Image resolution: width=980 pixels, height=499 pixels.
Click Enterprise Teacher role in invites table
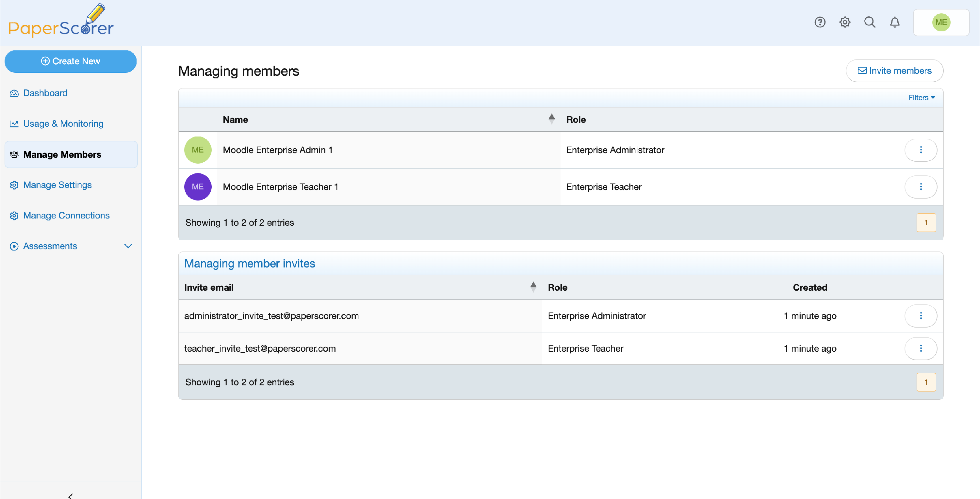click(585, 348)
